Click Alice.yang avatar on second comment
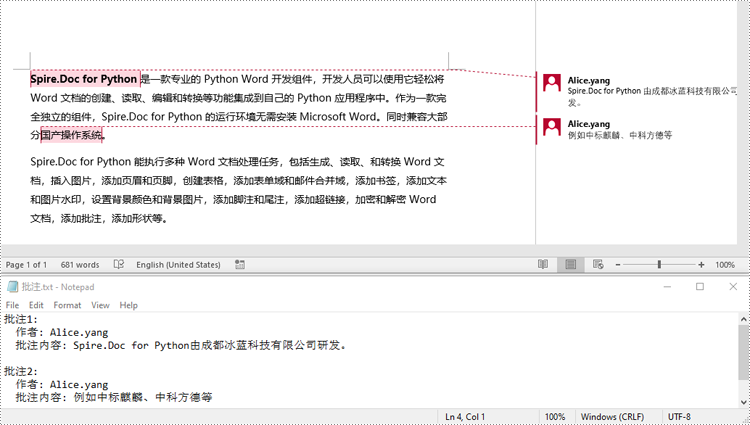750x425 pixels. coord(551,127)
